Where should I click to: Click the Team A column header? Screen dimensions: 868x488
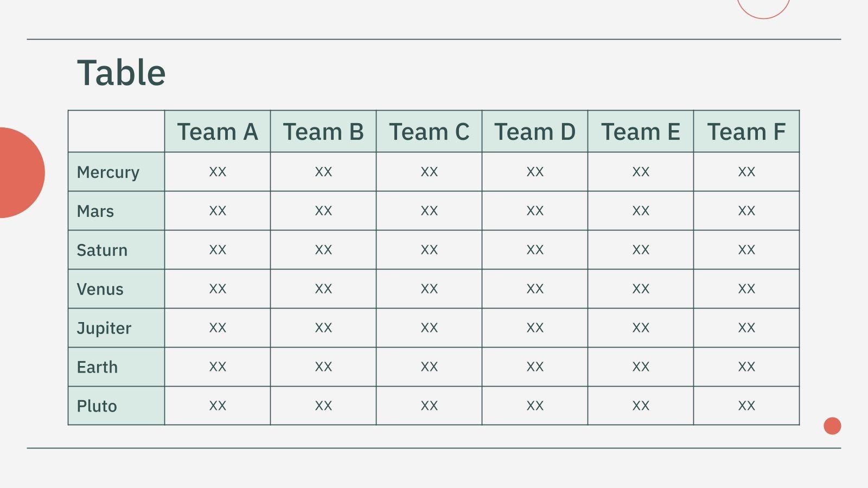(x=218, y=131)
